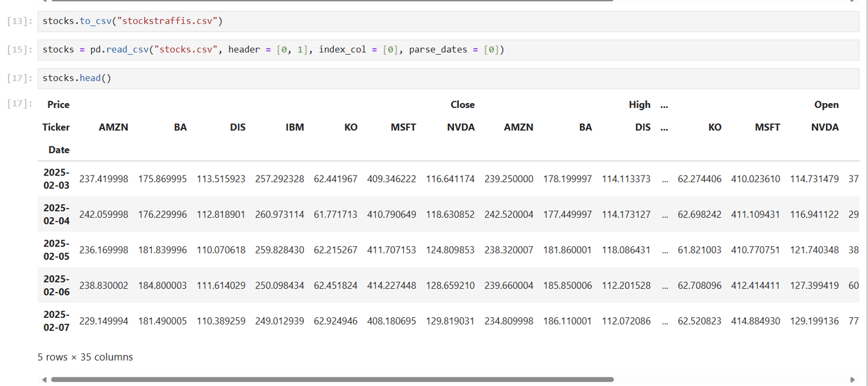This screenshot has height=386, width=868.
Task: Click the 2025-02-06 row date label
Action: point(57,285)
